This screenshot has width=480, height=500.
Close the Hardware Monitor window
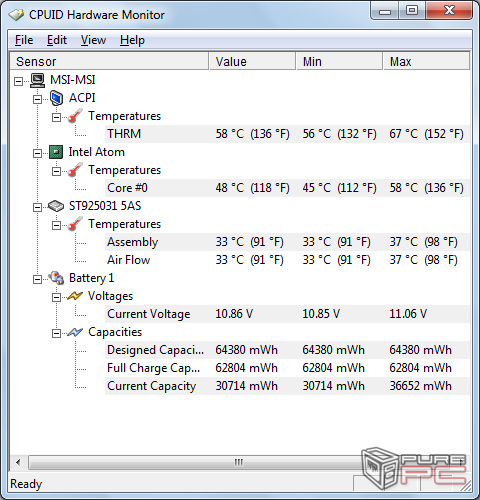(x=449, y=11)
